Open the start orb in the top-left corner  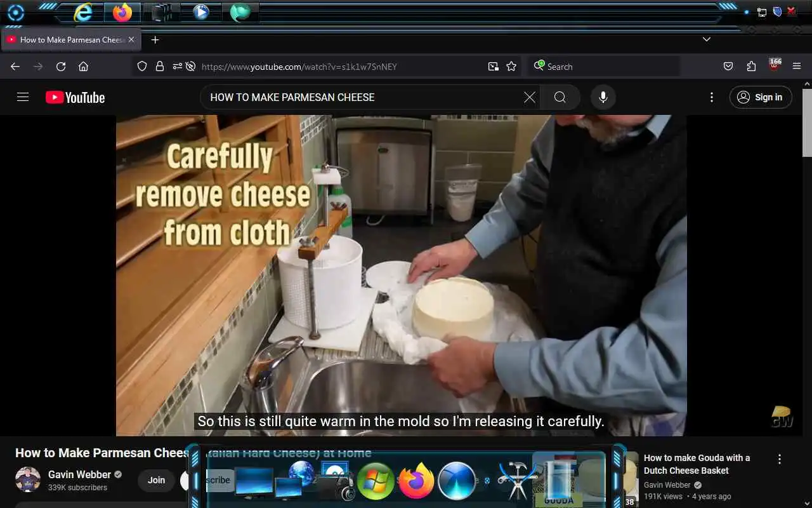pyautogui.click(x=15, y=12)
